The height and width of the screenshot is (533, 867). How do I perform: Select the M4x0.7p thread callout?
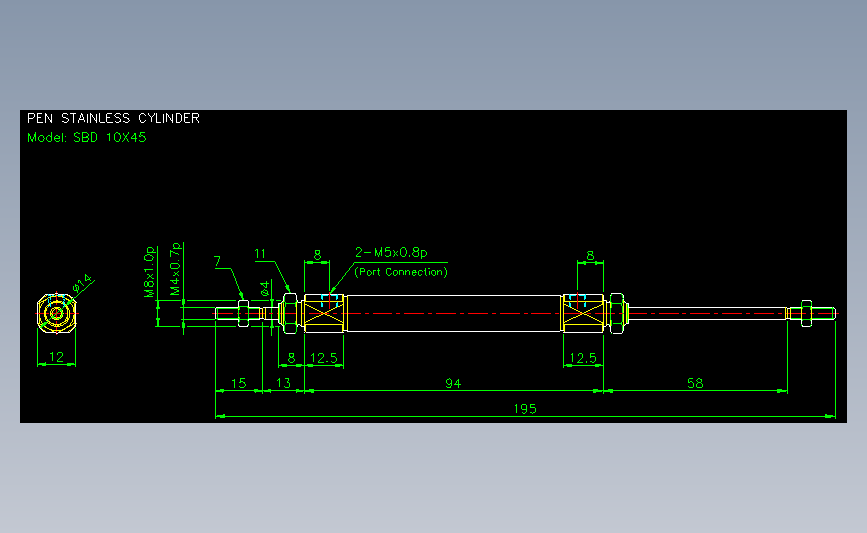175,269
